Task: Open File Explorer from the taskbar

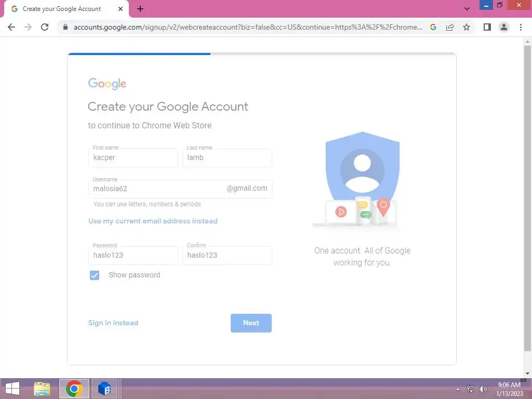Action: [x=42, y=389]
